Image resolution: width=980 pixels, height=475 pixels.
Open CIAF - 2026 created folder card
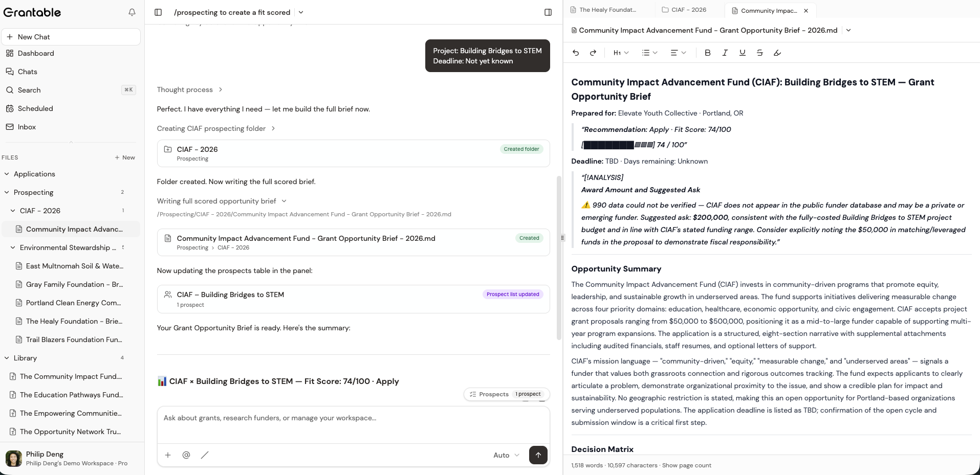click(353, 153)
